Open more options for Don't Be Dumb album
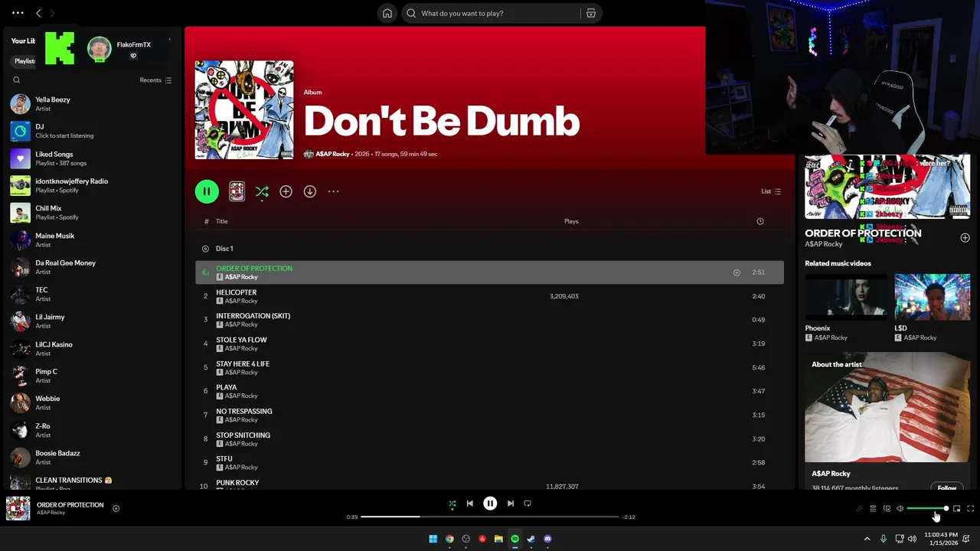Viewport: 980px width, 551px height. pyautogui.click(x=333, y=191)
